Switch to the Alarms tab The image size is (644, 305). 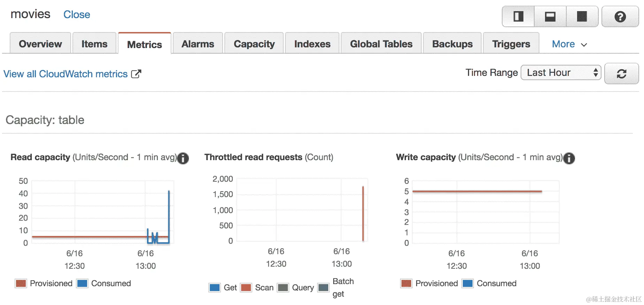tap(198, 44)
